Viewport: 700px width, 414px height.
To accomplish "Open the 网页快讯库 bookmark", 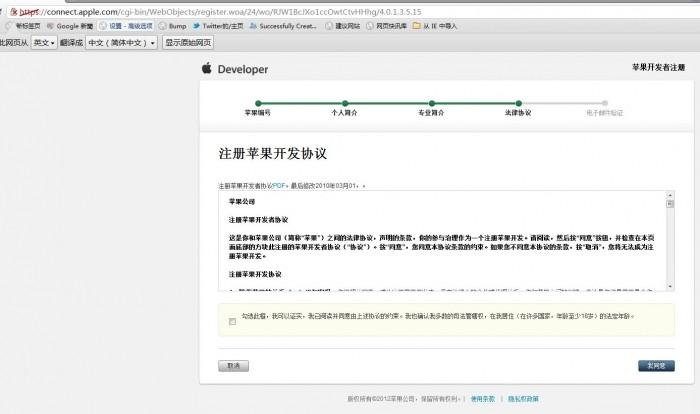I will [x=387, y=26].
